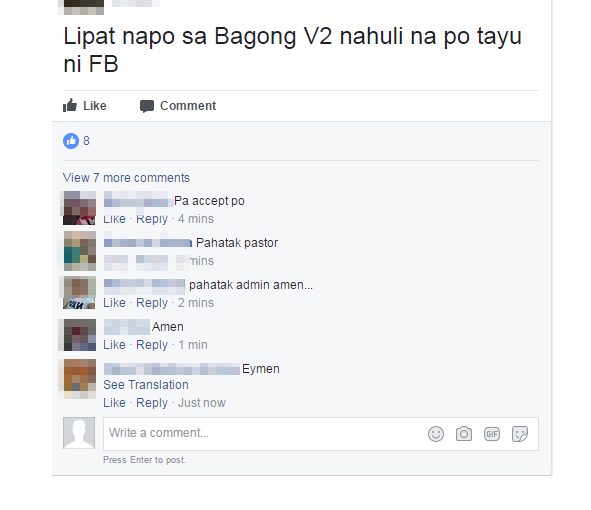This screenshot has height=510, width=591.
Task: Insert an emoji with the smiley icon
Action: click(x=436, y=434)
